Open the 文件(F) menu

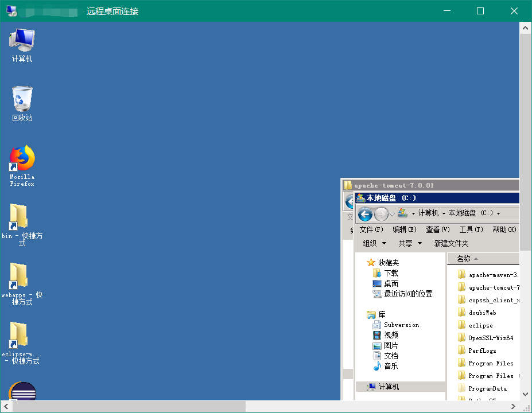pos(371,229)
